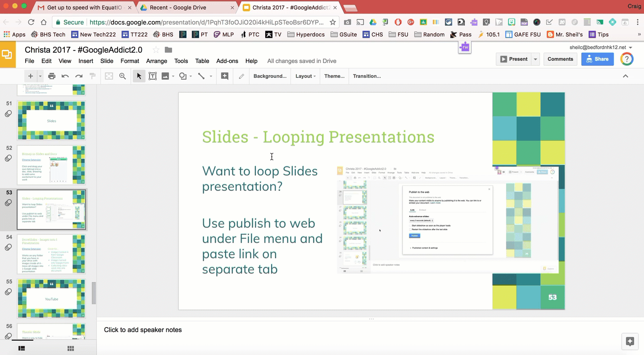
Task: Collapse the toolbar with the up chevron
Action: [625, 76]
